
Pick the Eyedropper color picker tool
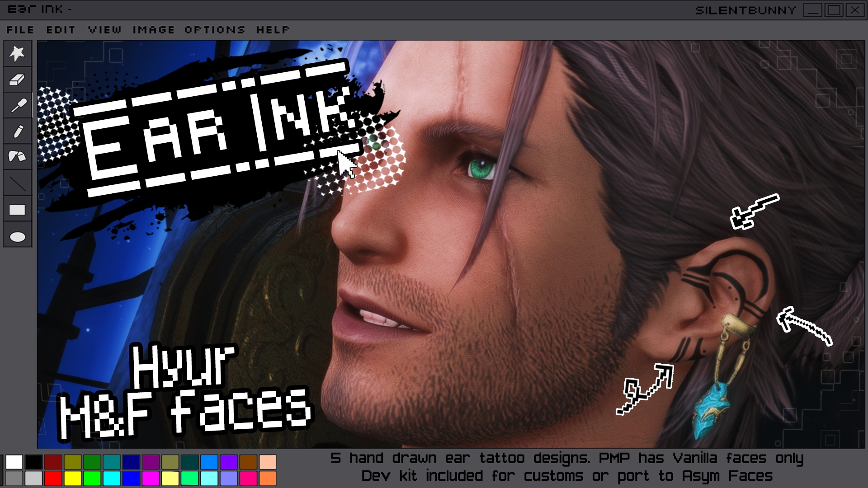(x=18, y=105)
